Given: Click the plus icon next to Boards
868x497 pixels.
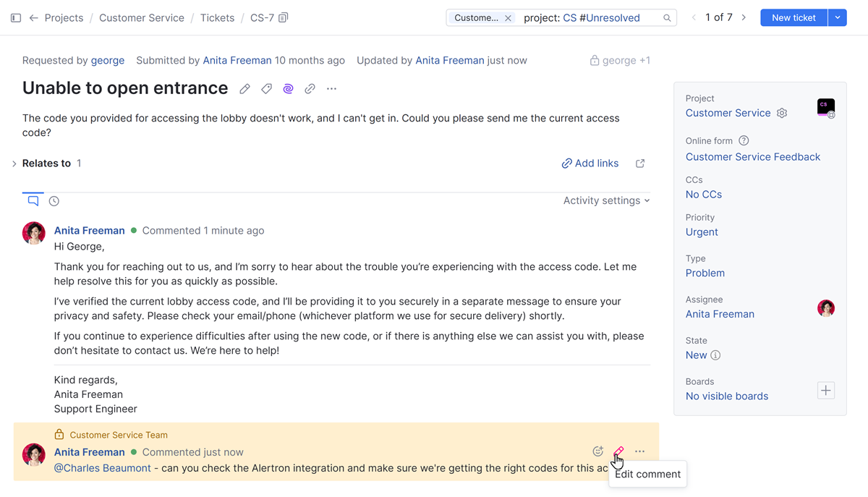Looking at the screenshot, I should pos(825,390).
